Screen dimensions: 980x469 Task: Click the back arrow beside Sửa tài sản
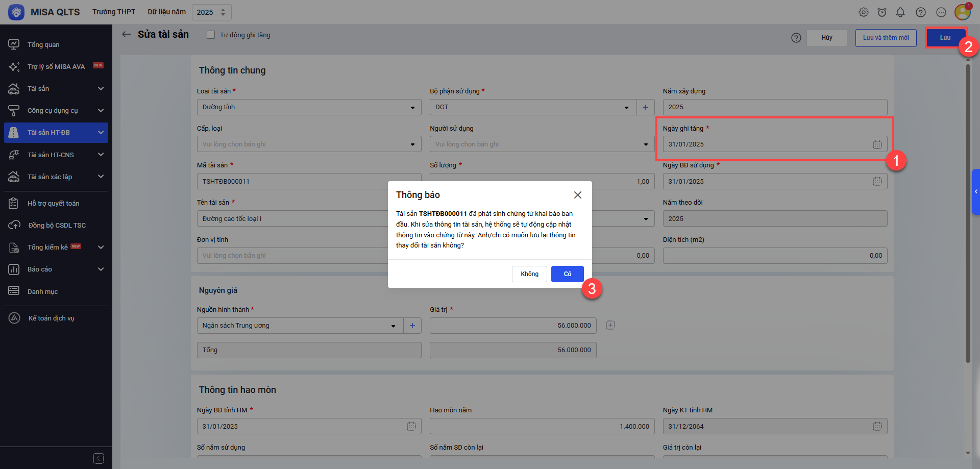(x=127, y=34)
